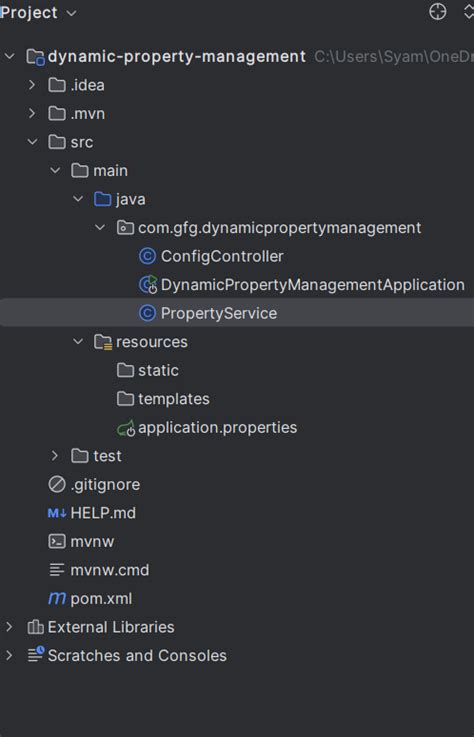Expand the .mvn folder
Viewport: 474px width, 737px height.
coord(32,114)
